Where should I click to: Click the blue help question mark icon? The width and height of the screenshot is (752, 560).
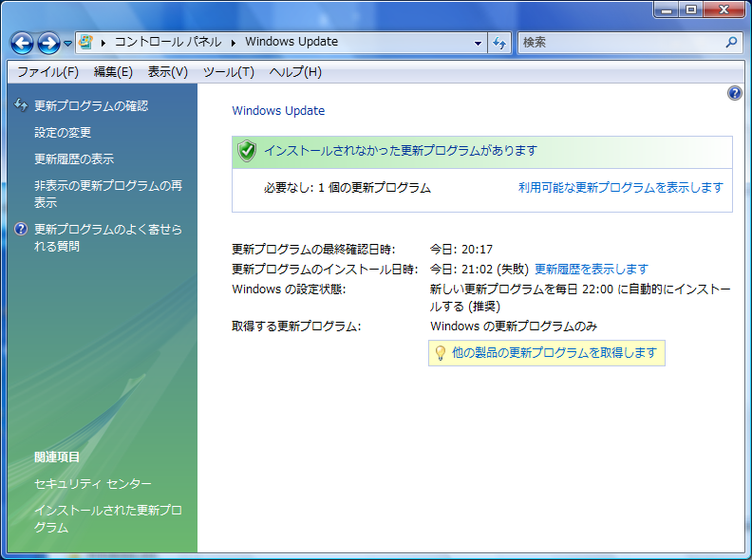pyautogui.click(x=734, y=93)
